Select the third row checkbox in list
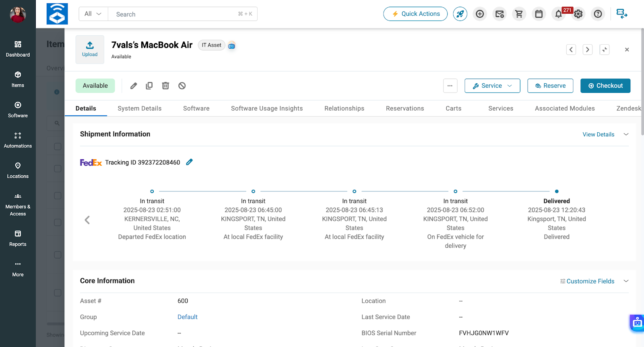Viewport: 644px width, 347px height. coord(58,196)
